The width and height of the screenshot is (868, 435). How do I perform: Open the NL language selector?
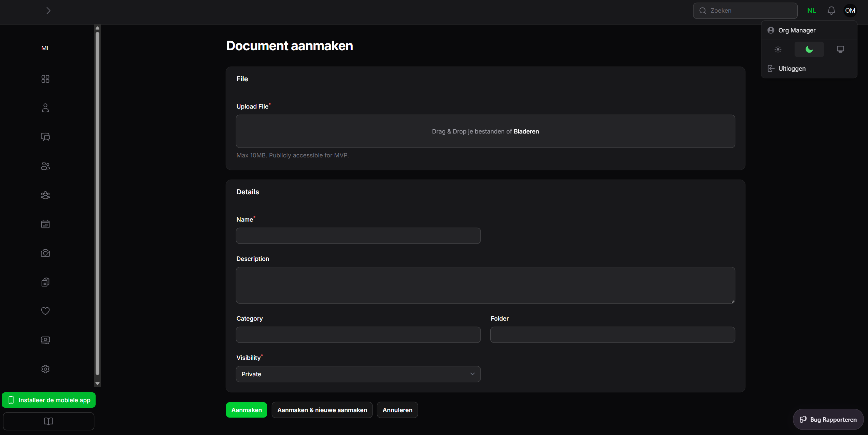click(x=812, y=11)
